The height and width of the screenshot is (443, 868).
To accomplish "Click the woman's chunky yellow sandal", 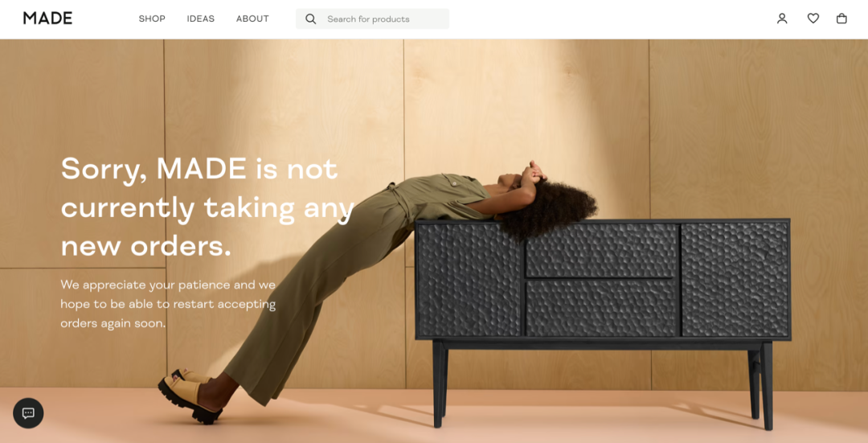I will (188, 396).
